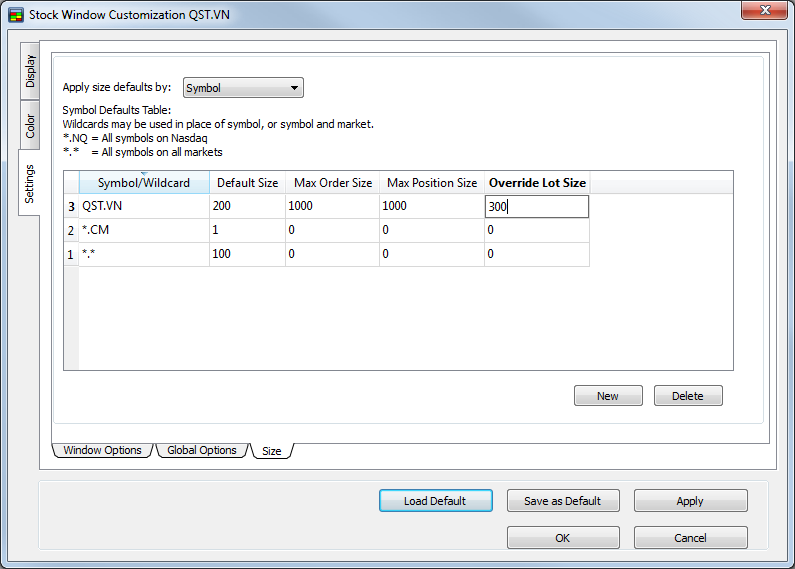Click the Load Default button
795x569 pixels.
pyautogui.click(x=436, y=501)
